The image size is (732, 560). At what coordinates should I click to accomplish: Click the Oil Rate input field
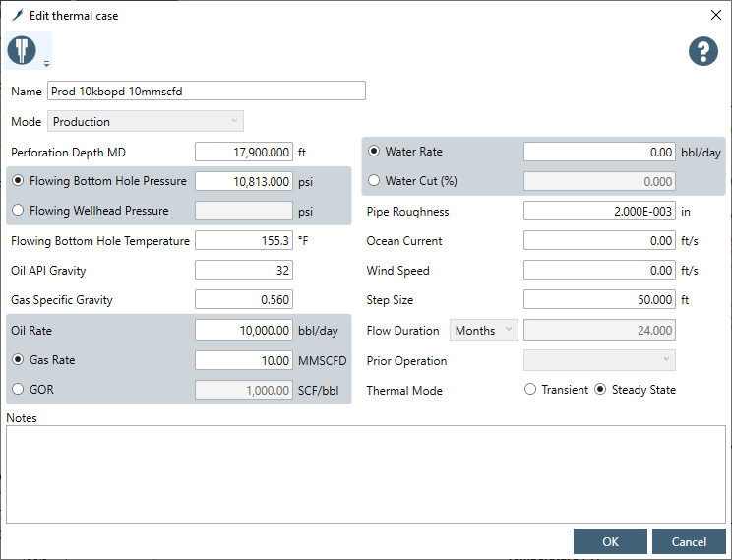click(244, 331)
